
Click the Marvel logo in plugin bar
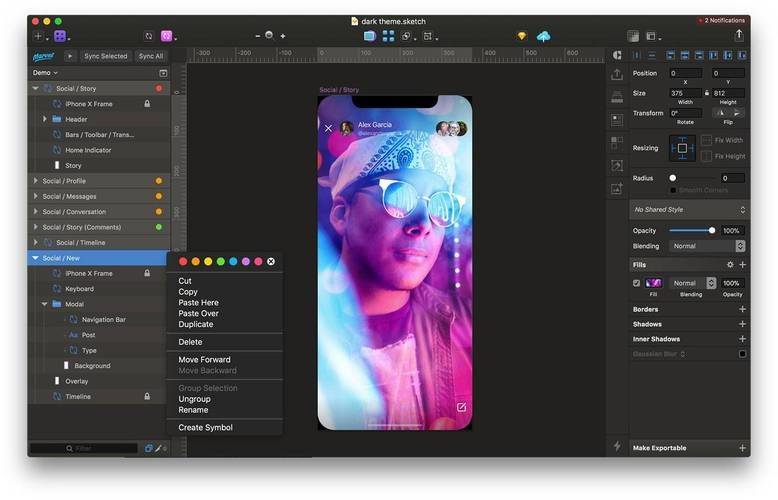43,56
